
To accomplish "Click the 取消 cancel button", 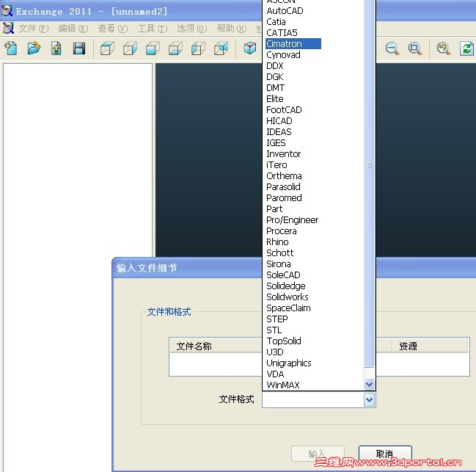I will pos(385,454).
